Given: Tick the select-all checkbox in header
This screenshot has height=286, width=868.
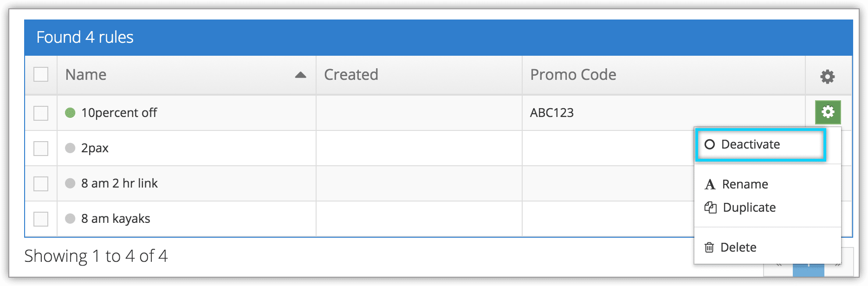Looking at the screenshot, I should (x=41, y=74).
